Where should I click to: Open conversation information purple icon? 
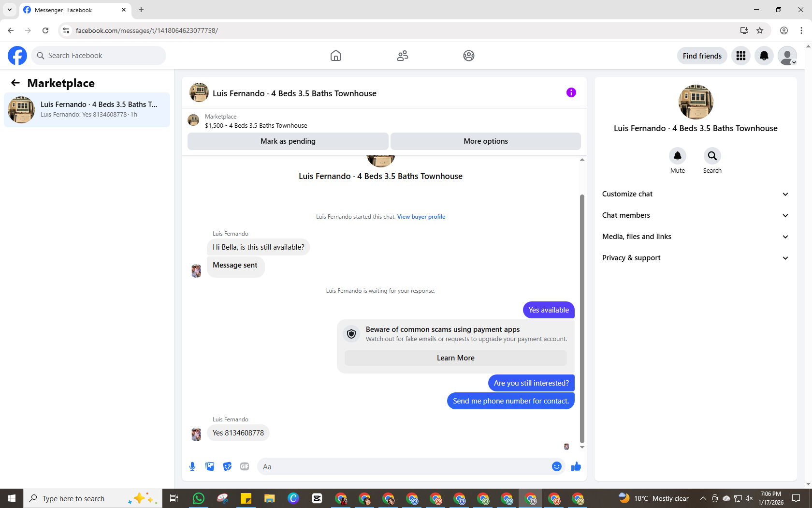pyautogui.click(x=571, y=92)
